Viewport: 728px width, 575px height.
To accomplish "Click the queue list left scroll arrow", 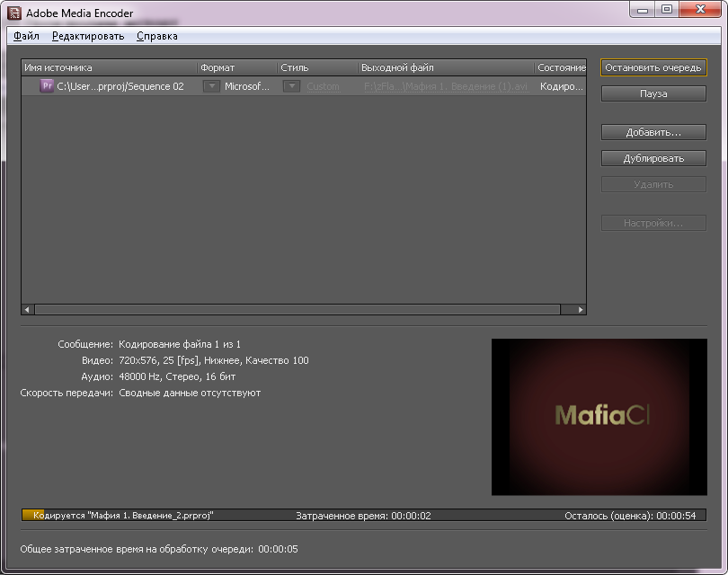I will (x=27, y=310).
